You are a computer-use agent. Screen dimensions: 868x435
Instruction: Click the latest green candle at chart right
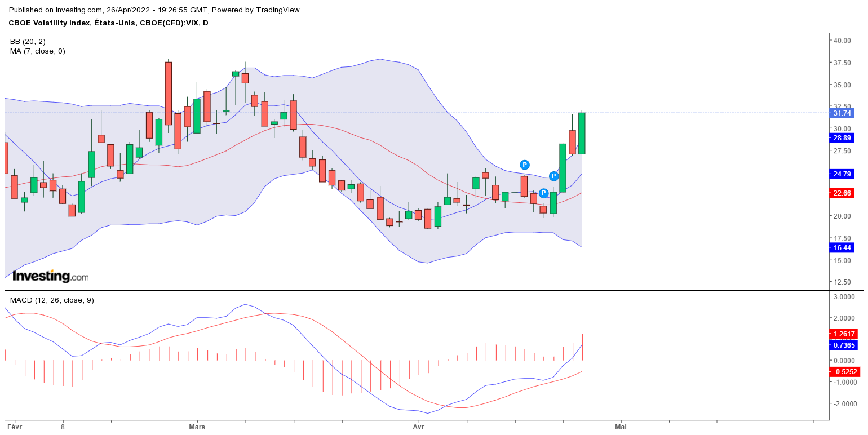582,133
